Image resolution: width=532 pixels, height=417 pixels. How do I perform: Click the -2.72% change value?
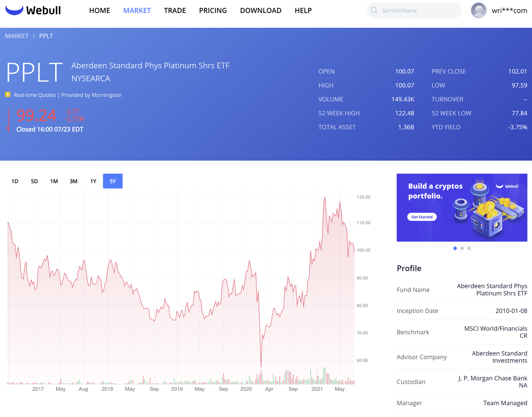click(74, 119)
